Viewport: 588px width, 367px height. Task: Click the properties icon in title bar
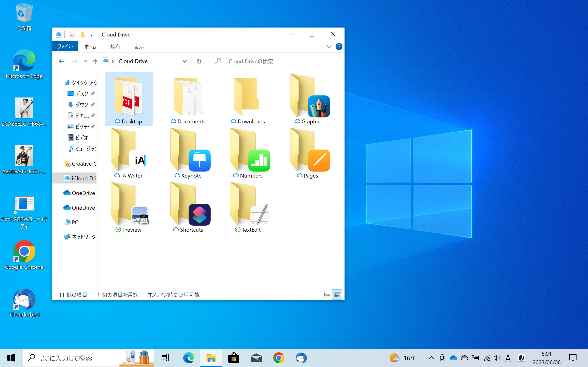pyautogui.click(x=73, y=35)
